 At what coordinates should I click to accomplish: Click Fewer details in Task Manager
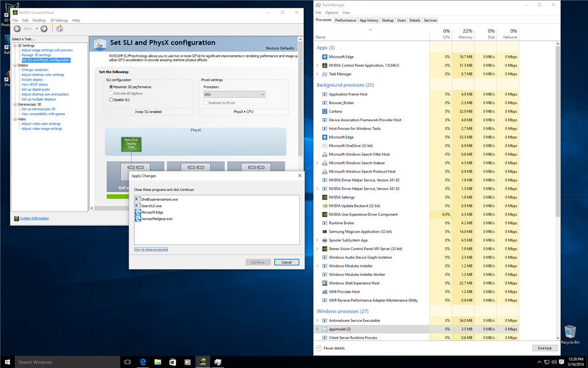click(x=330, y=348)
